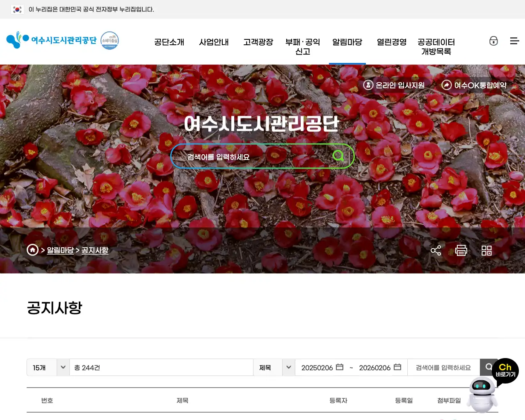Select the 알림마당 navigation menu
Image resolution: width=525 pixels, height=420 pixels.
[347, 42]
